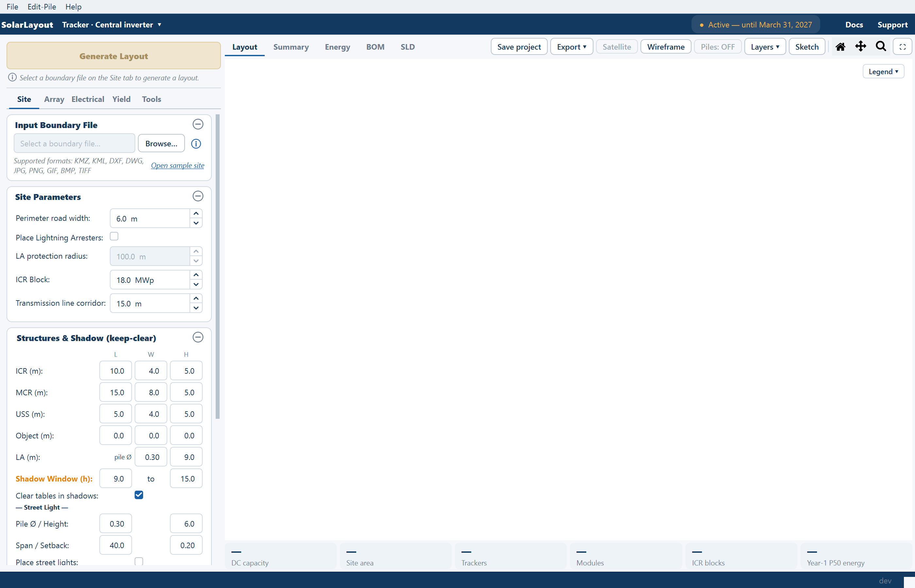Switch to the SLD tab
Screen dimensions: 915x588
click(x=408, y=47)
